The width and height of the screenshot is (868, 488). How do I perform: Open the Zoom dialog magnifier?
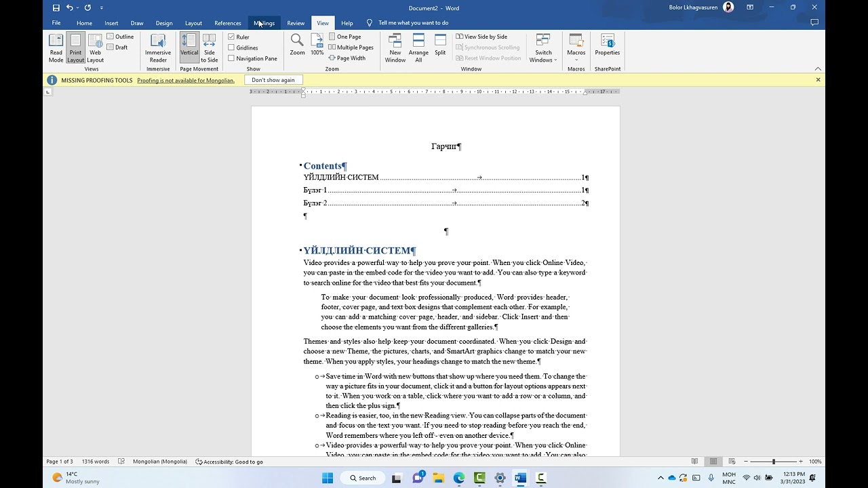(297, 45)
